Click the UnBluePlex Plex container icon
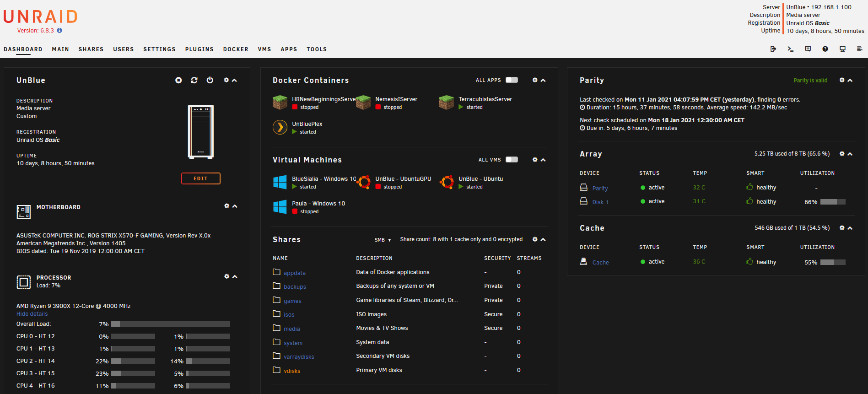Viewport: 868px width, 394px height. (280, 127)
